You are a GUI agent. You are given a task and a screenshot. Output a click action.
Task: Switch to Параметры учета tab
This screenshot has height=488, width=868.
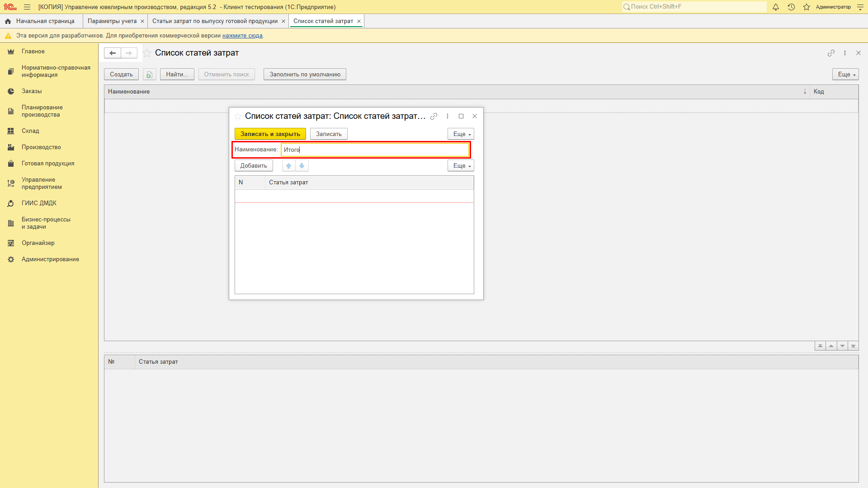coord(112,21)
